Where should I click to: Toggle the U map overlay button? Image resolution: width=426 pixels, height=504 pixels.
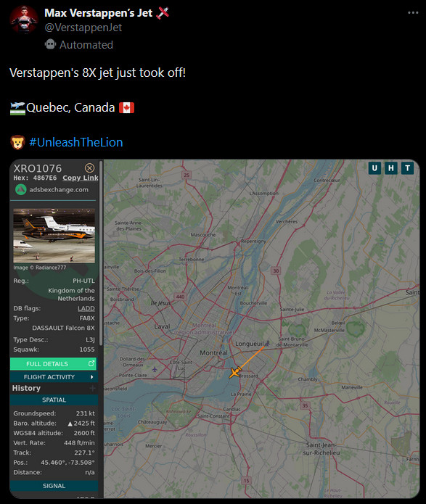(x=374, y=168)
